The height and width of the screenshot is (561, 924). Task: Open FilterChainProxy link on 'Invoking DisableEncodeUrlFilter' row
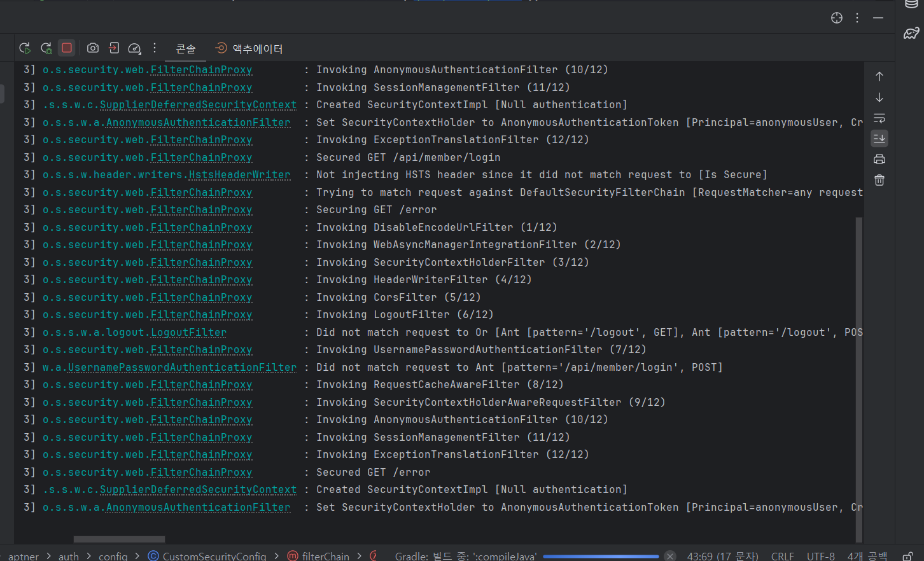201,227
